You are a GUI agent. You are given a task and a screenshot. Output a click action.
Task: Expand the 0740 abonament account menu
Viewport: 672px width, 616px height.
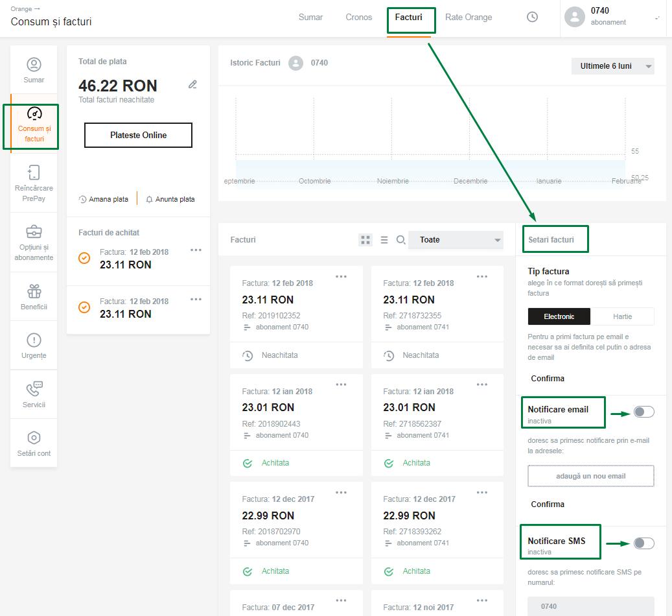click(657, 18)
